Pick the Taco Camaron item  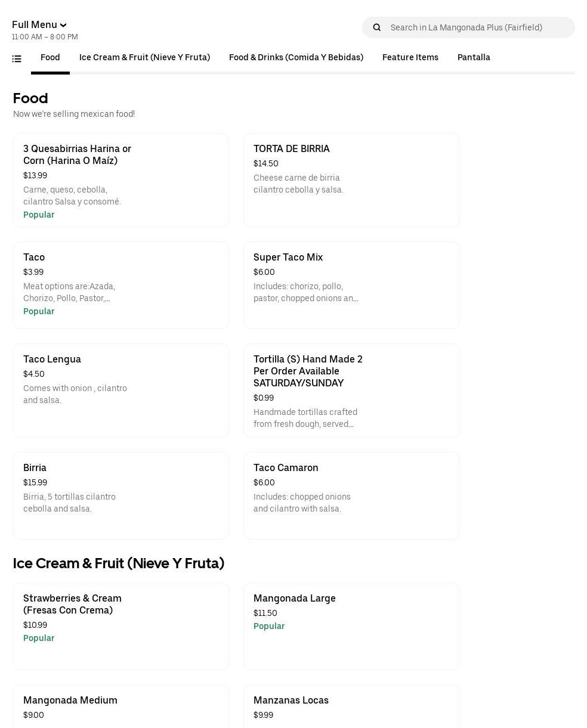pyautogui.click(x=351, y=495)
